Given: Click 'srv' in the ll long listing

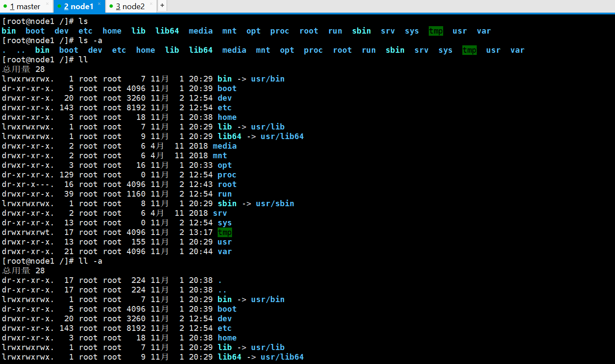Looking at the screenshot, I should point(220,213).
